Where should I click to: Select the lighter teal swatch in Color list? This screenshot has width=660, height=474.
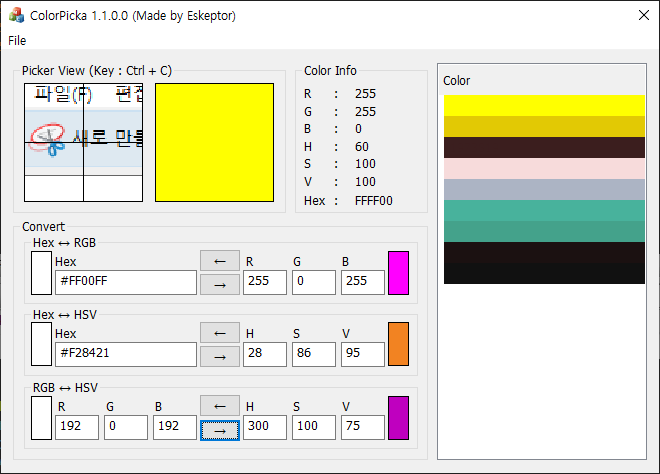(x=544, y=210)
